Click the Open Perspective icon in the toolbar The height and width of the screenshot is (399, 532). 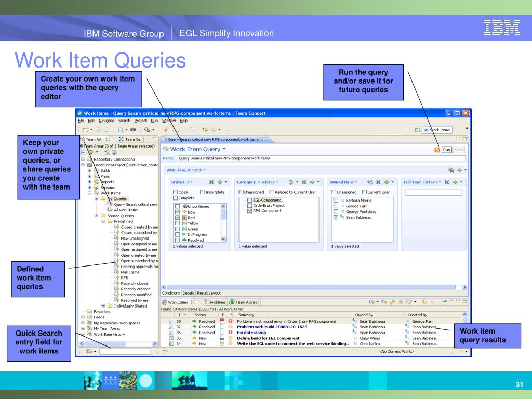pyautogui.click(x=417, y=130)
